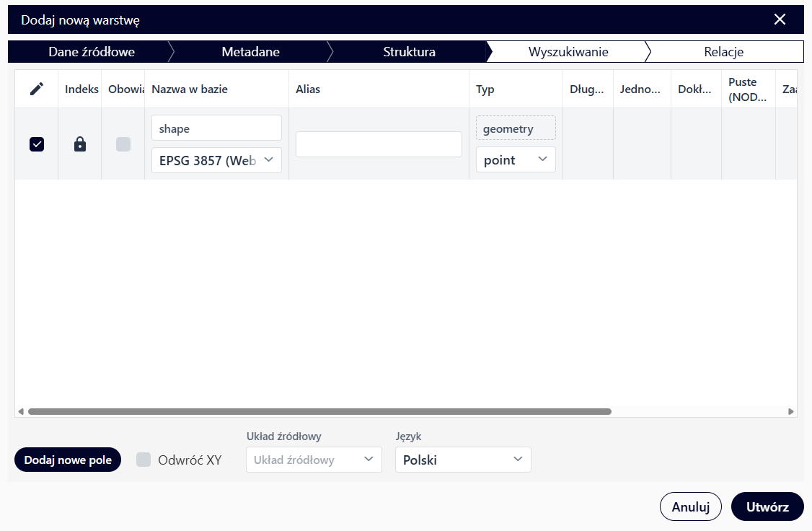The width and height of the screenshot is (812, 531).
Task: Click Anuluj to cancel
Action: [690, 506]
